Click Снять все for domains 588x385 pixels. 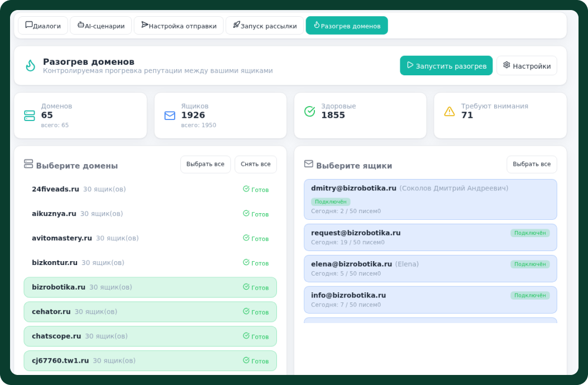(256, 164)
